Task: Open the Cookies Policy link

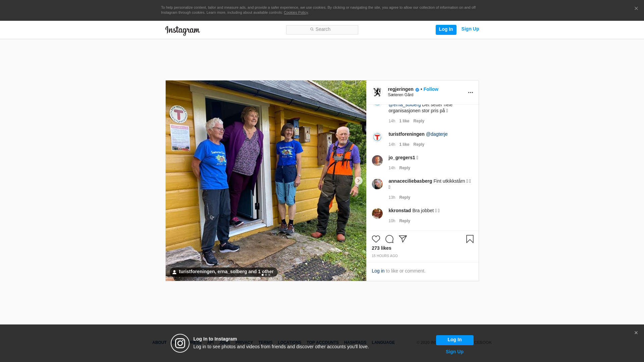Action: tap(296, 12)
